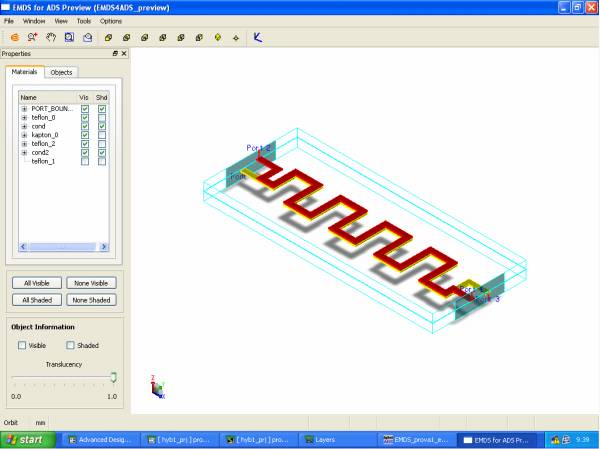Click left arrow of materials list scrollbar

coord(23,247)
